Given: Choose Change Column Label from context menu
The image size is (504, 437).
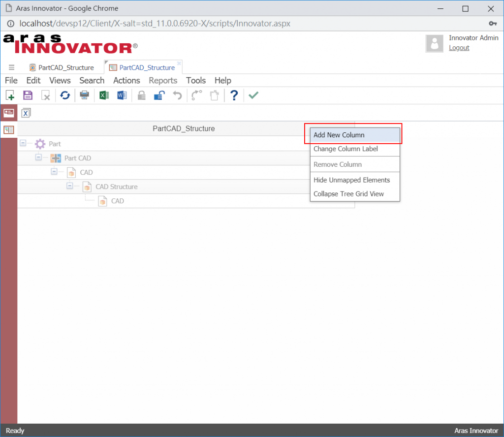Looking at the screenshot, I should pos(355,149).
